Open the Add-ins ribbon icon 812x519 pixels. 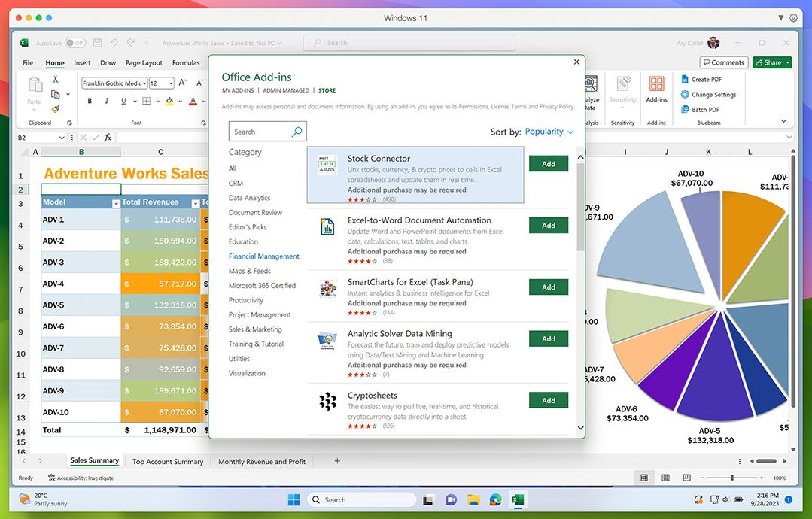point(655,84)
